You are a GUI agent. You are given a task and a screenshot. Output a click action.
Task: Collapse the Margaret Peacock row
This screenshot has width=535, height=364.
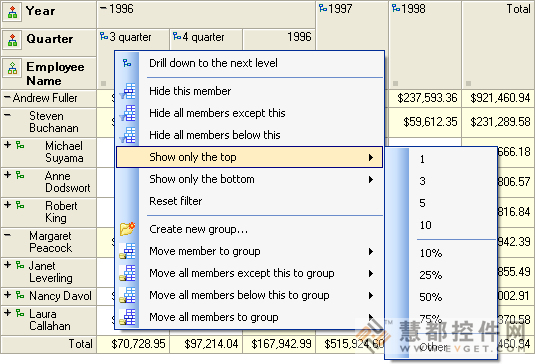pyautogui.click(x=7, y=235)
